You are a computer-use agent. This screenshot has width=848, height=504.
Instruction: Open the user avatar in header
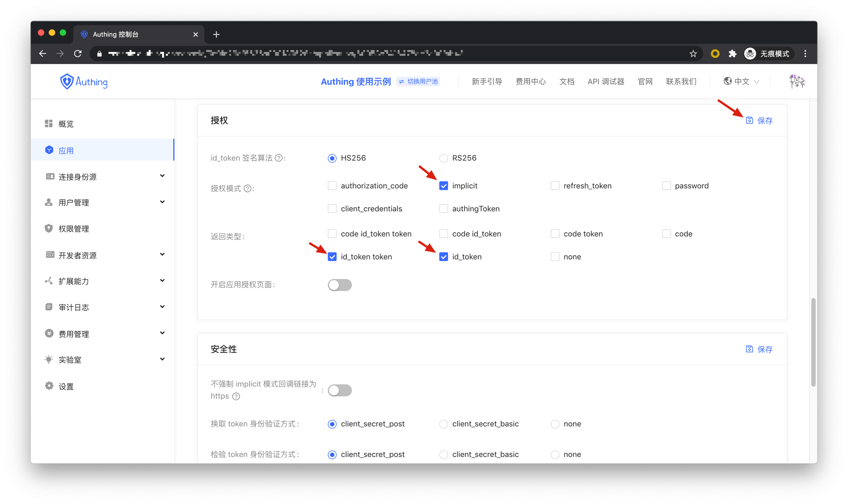797,81
